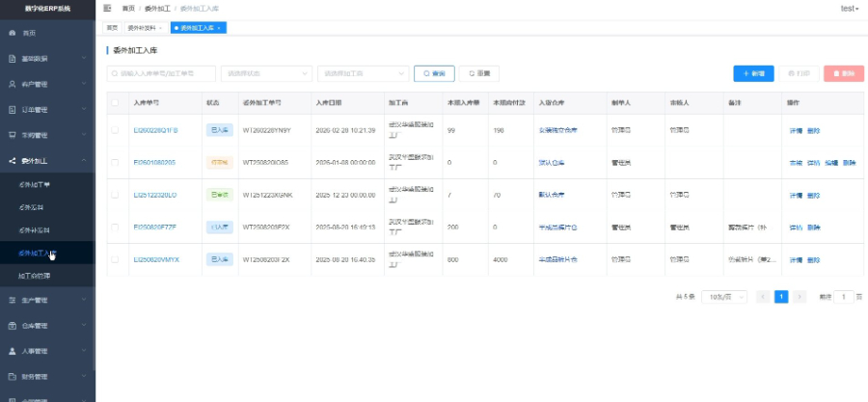
Task: Toggle the select-all checkbox in table header
Action: click(x=115, y=103)
